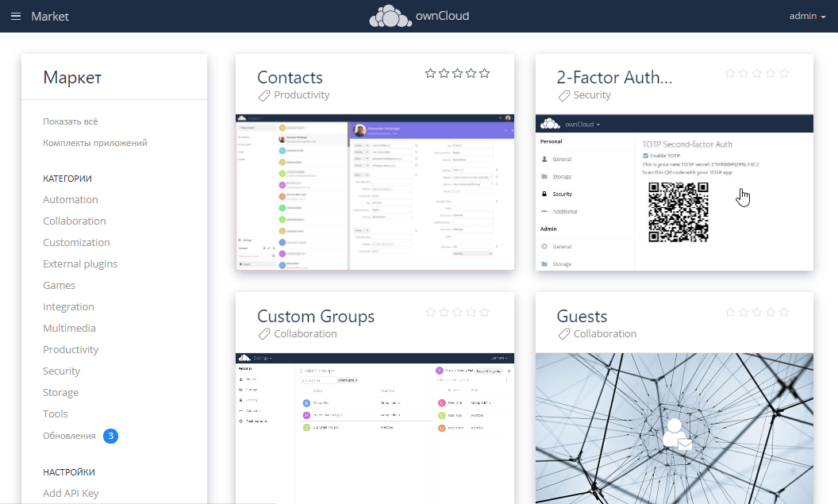Open Обновления updates list
This screenshot has height=504, width=838.
[x=70, y=436]
